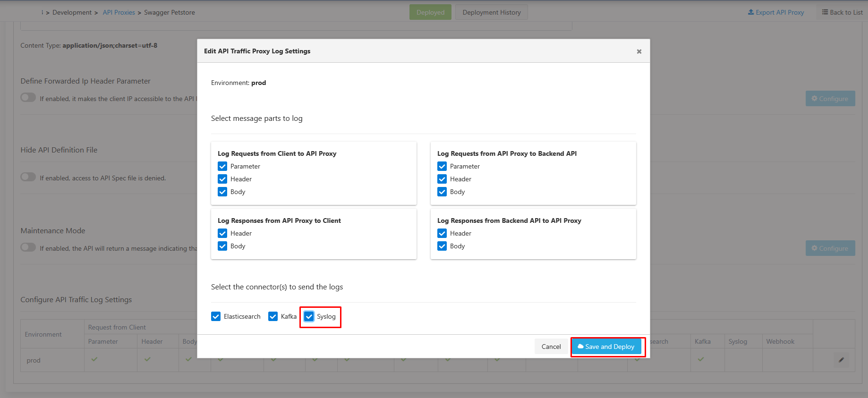Uncheck Parameter under Client to API Proxy requests

[x=222, y=166]
